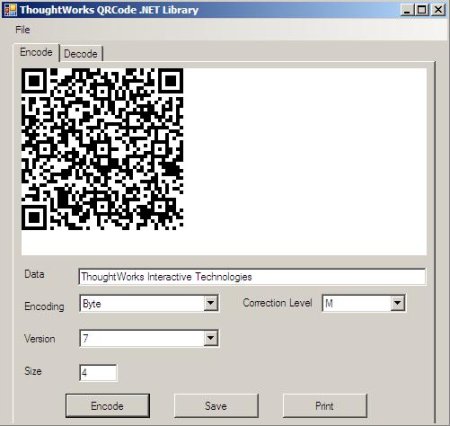Minimize the QRCode Library window
The height and width of the screenshot is (426, 450).
click(x=407, y=10)
